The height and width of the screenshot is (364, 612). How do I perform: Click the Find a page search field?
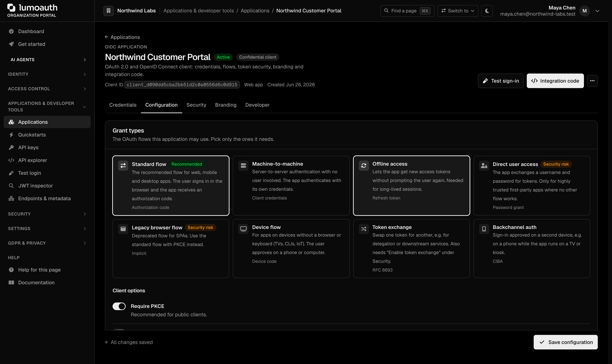coord(407,11)
